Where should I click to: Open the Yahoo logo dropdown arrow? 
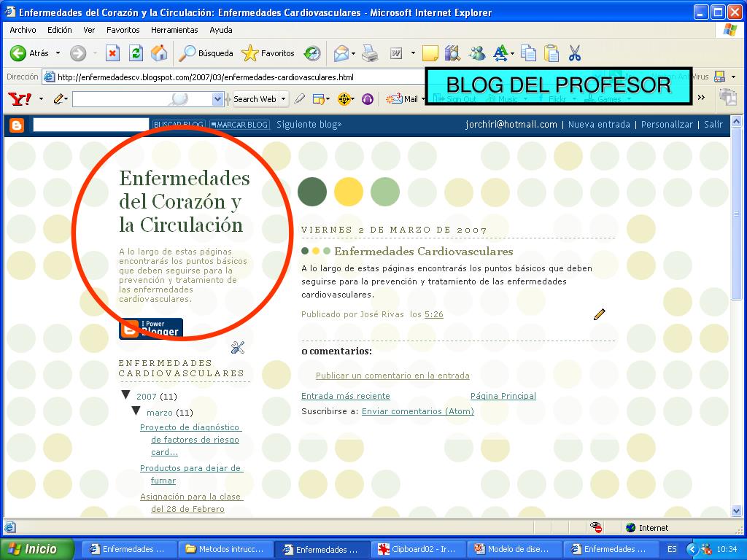(41, 98)
